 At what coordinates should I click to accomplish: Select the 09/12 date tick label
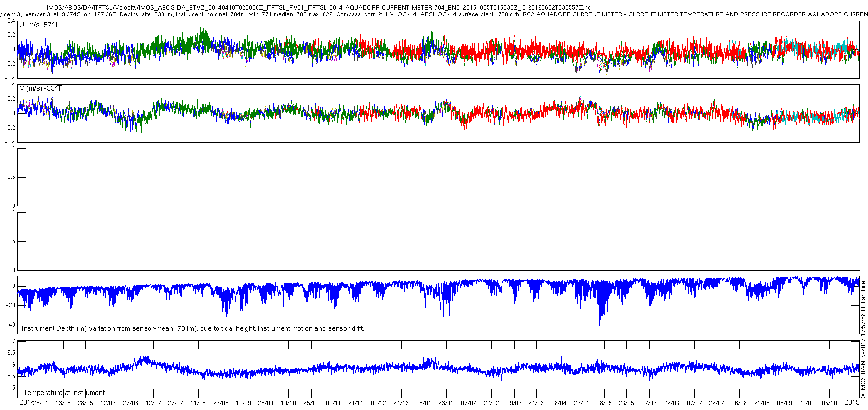pos(378,403)
